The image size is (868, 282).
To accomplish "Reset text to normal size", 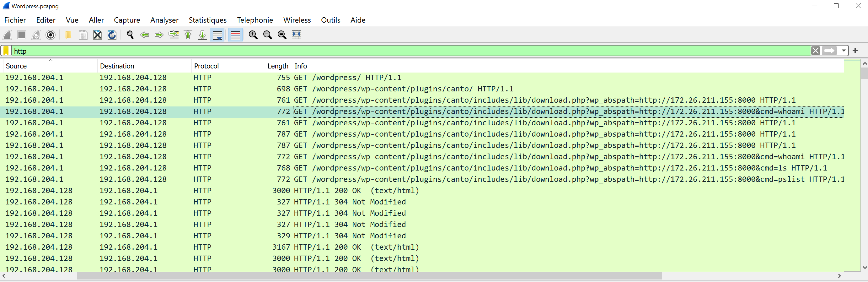I will pyautogui.click(x=282, y=35).
